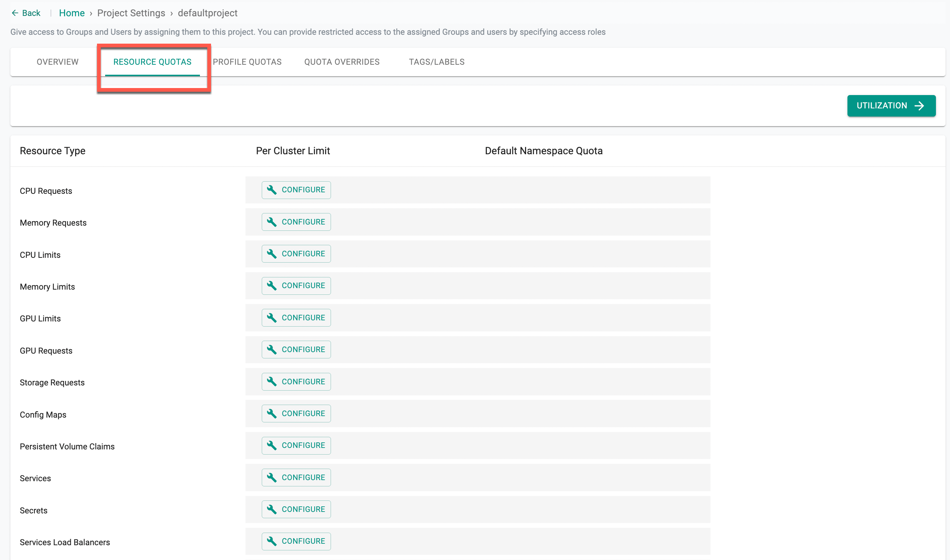Click the back arrow icon next to Back
This screenshot has height=560, width=950.
(x=15, y=13)
